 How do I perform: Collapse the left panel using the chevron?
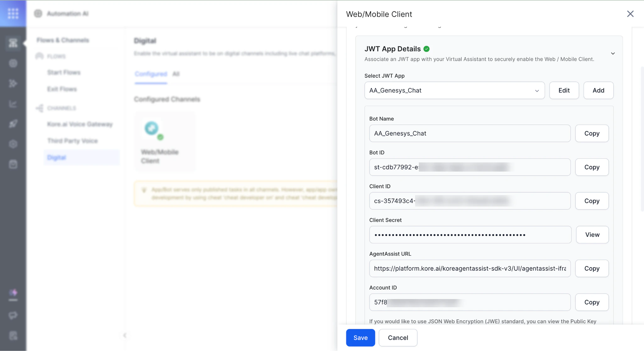point(125,336)
